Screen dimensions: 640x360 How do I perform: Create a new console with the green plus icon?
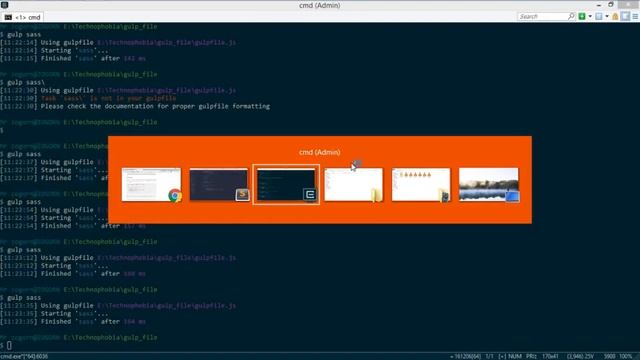[x=582, y=16]
